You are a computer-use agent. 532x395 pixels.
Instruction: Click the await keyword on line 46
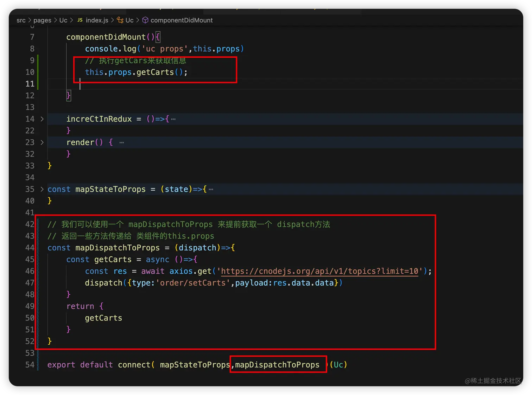pos(153,271)
